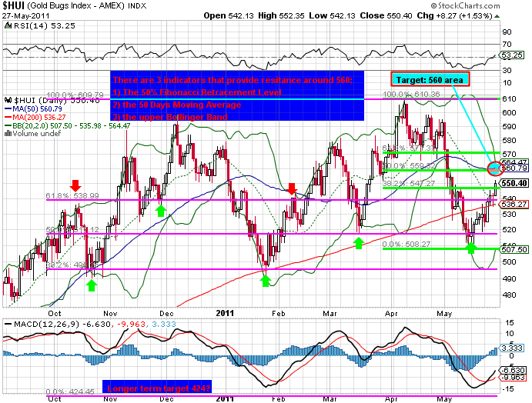Click the green up arrow in March
This screenshot has height=403, width=532.
[x=358, y=243]
